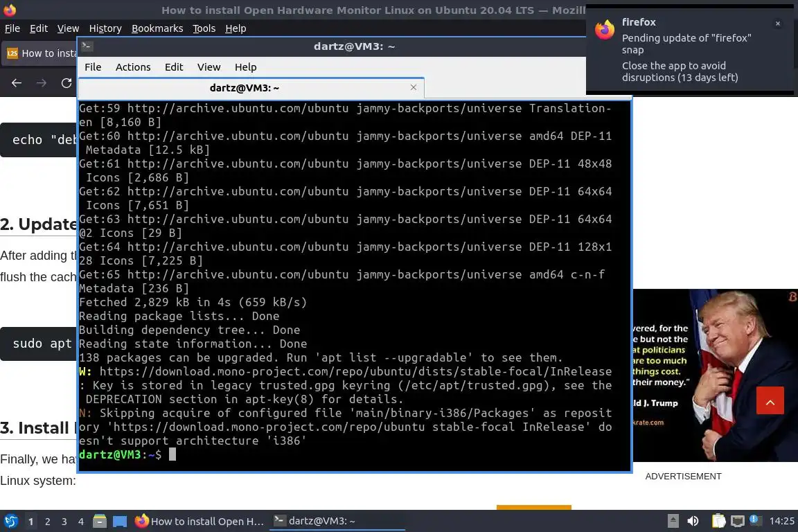Close the dartz@VM3 terminal tab

pos(414,87)
